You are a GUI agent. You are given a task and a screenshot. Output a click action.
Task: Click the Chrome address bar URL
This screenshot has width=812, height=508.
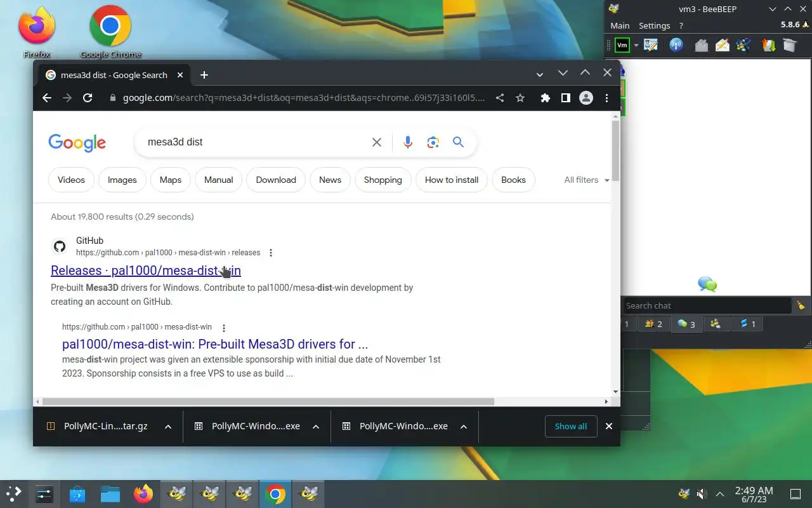pos(303,98)
